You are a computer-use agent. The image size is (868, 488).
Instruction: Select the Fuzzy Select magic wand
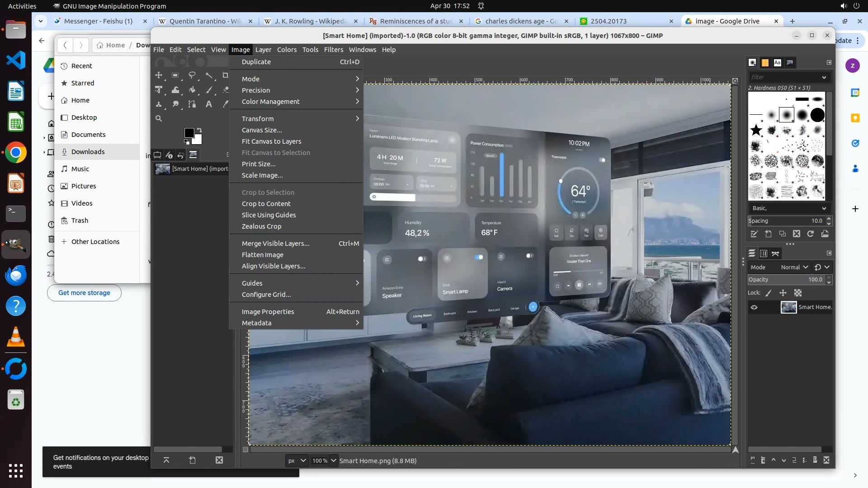pyautogui.click(x=209, y=75)
